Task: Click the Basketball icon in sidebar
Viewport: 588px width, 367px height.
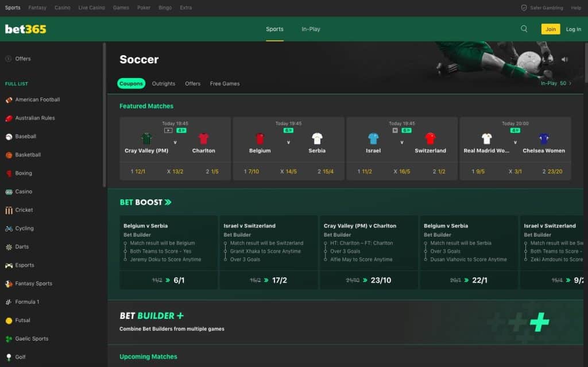Action: point(9,154)
